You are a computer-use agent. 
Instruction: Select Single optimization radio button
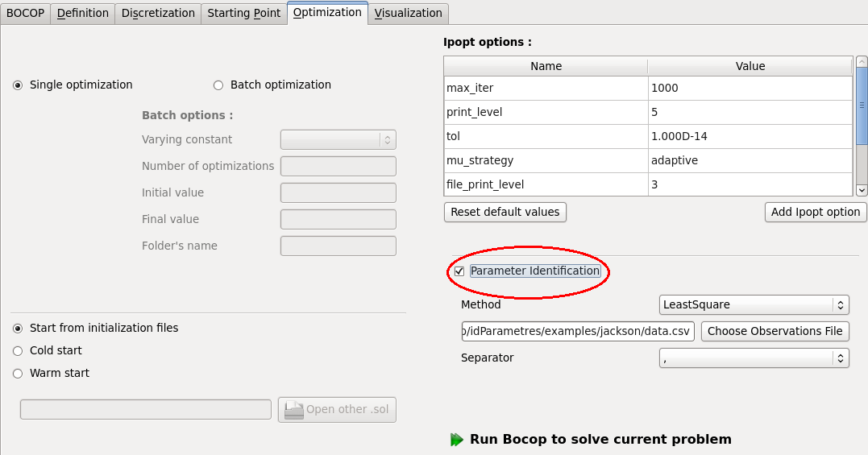pos(18,85)
